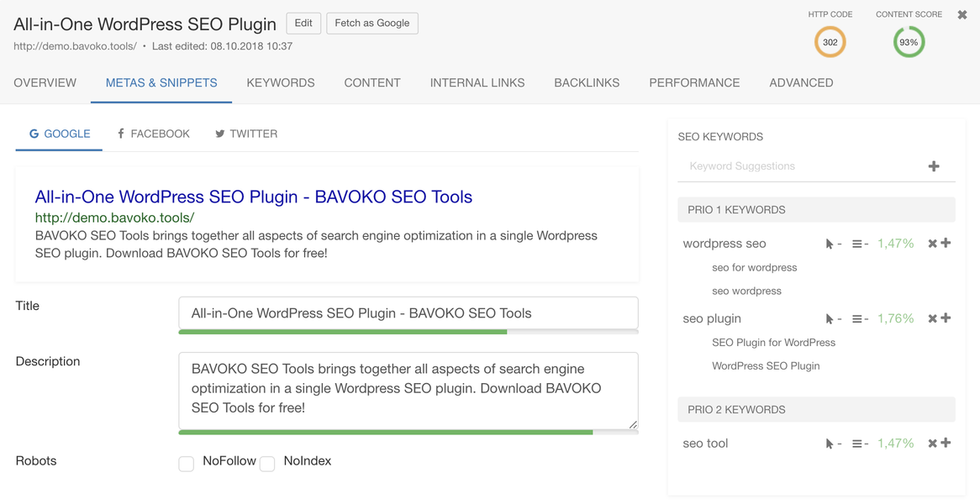
Task: Close the SEO panel with the X icon
Action: point(962,14)
